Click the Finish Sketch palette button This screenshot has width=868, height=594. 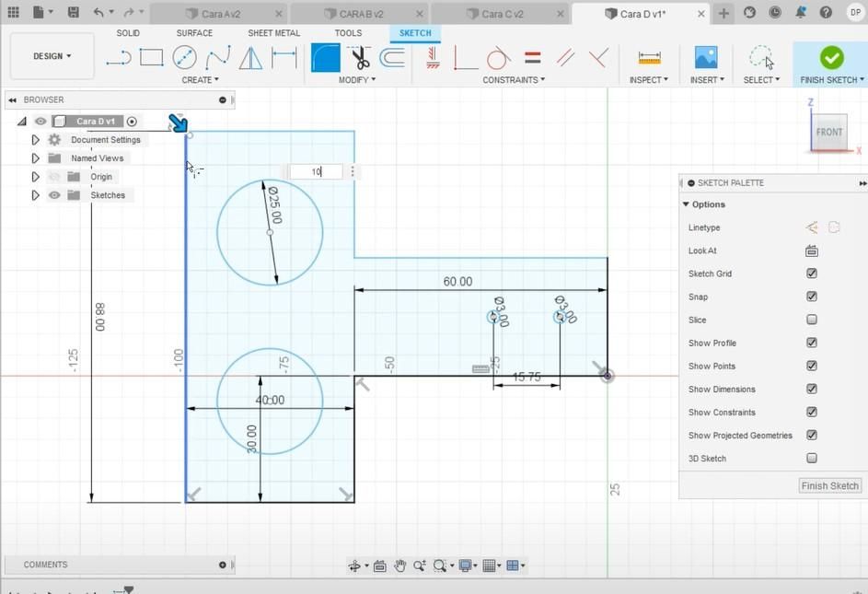click(x=830, y=485)
